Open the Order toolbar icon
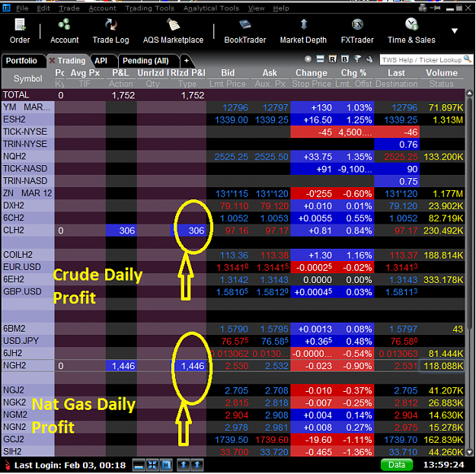This screenshot has width=476, height=474. pos(20,31)
